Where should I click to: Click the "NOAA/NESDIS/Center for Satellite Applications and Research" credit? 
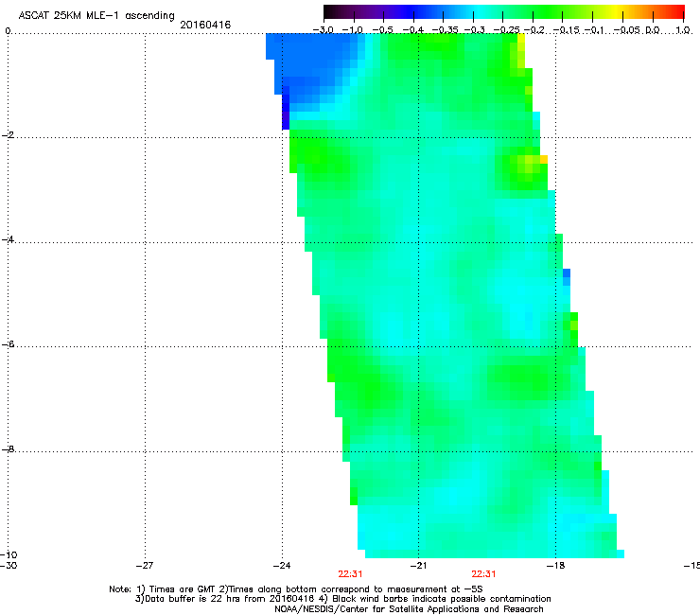409,609
